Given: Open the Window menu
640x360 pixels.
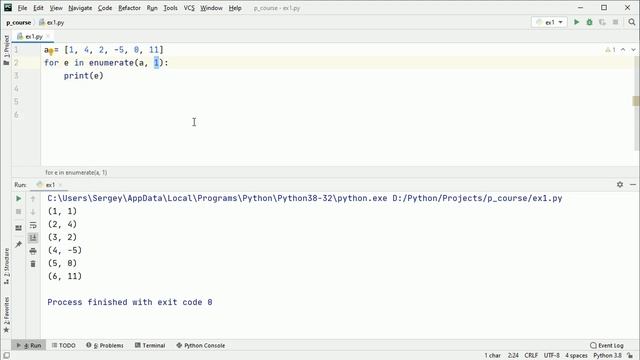Looking at the screenshot, I should click(x=211, y=8).
